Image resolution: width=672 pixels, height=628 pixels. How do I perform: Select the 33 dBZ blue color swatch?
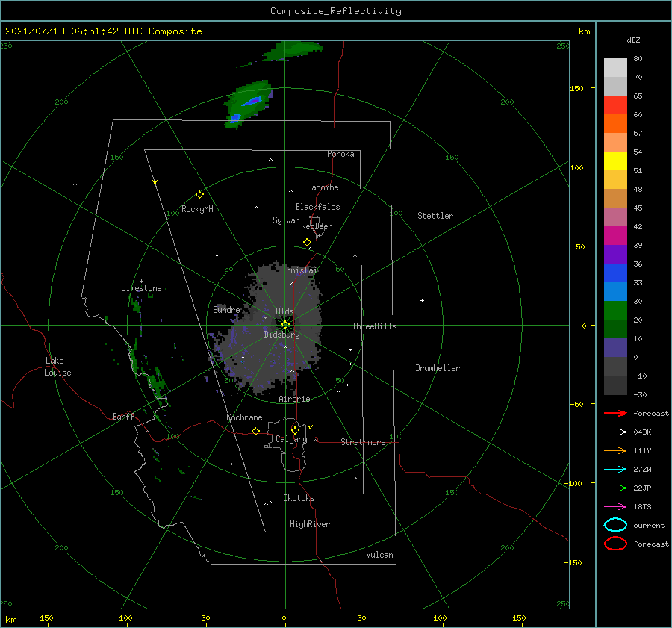615,273
